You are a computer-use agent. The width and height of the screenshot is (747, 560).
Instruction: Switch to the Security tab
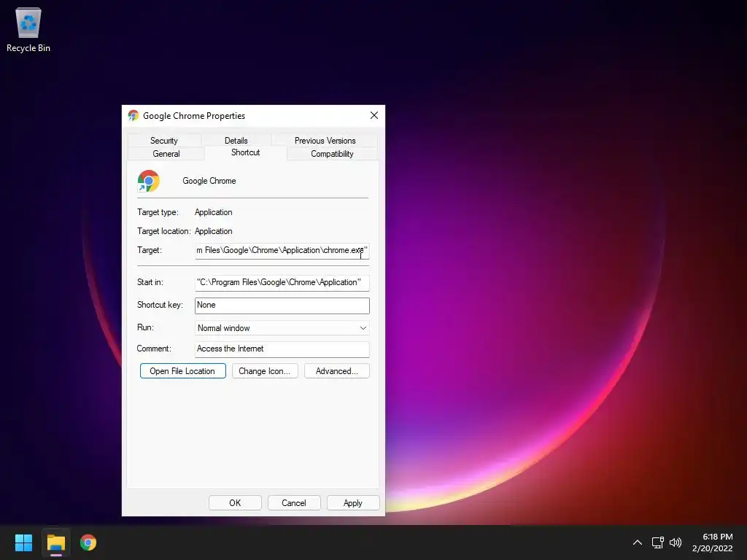coord(164,141)
